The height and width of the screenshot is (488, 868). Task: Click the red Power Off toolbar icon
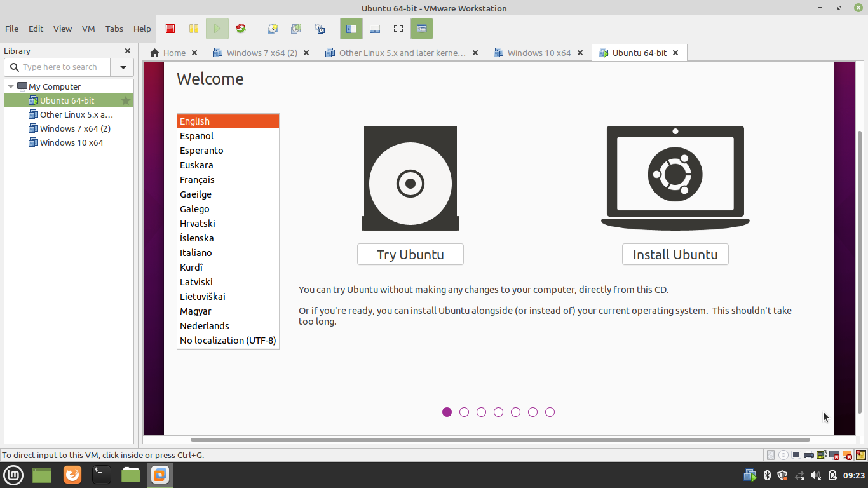[170, 29]
